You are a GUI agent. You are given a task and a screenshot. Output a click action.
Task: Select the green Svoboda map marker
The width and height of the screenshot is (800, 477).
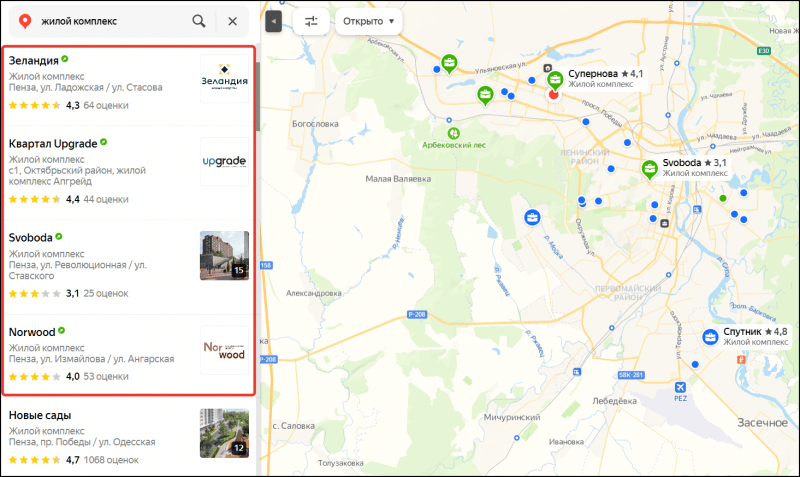(650, 168)
